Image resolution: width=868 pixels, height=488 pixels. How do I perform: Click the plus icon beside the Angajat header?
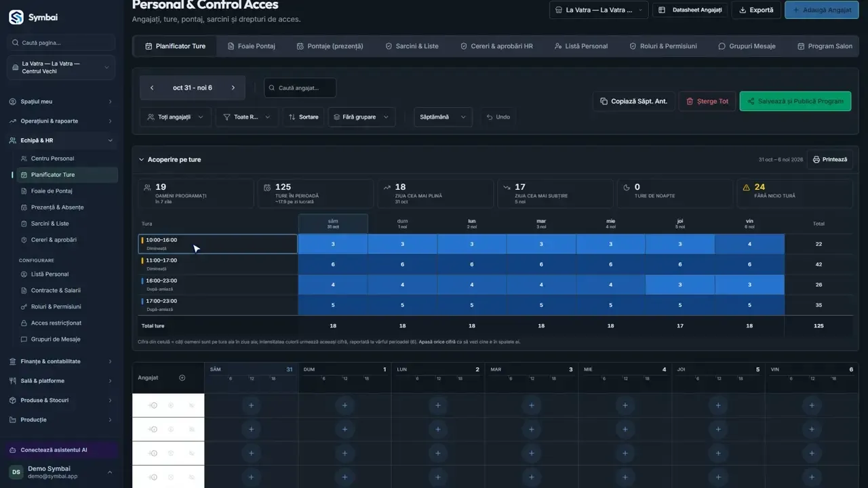click(x=182, y=378)
